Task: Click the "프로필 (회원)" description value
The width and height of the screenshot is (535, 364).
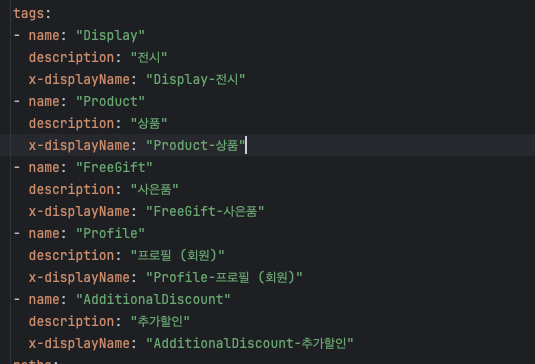Action: click(178, 255)
